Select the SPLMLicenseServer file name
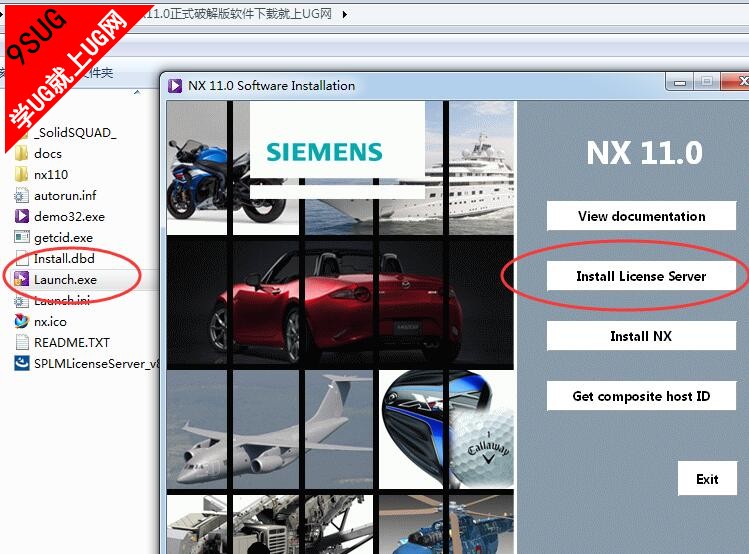 coord(96,363)
